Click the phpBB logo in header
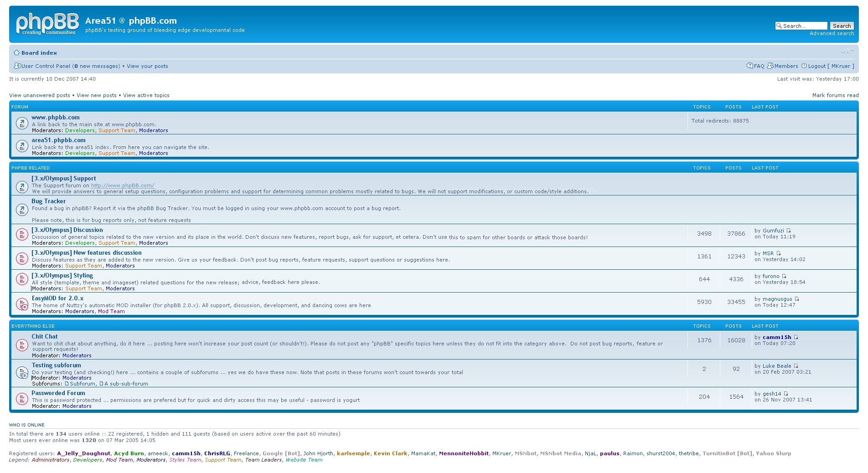 47,24
